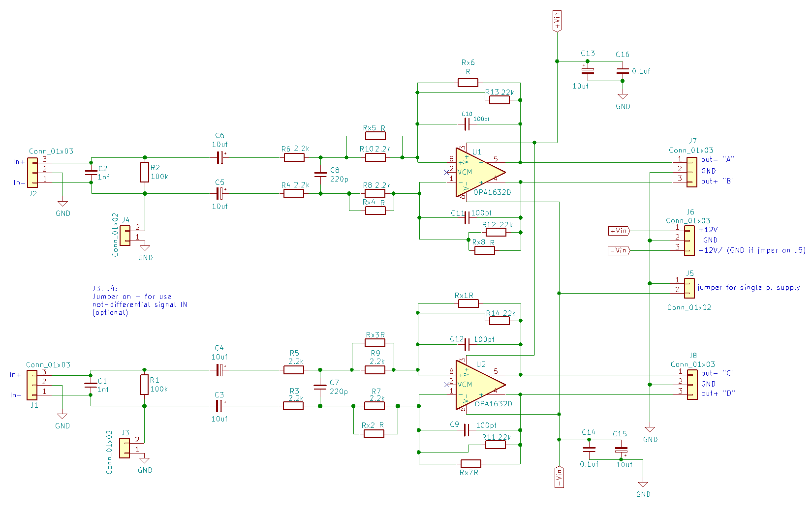Select the Rx6 feedback resistor
Image resolution: width=812 pixels, height=513 pixels.
point(468,83)
